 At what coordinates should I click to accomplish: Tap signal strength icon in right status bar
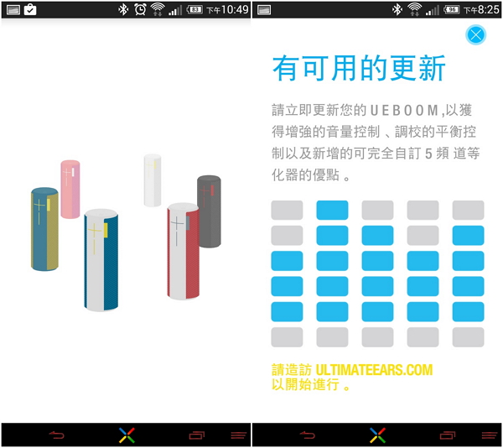point(432,11)
